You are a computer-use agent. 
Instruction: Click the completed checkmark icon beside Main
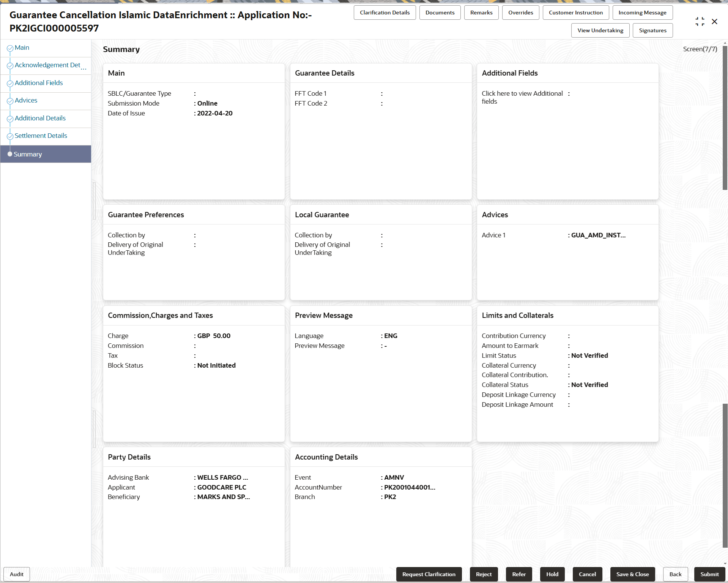[9, 48]
